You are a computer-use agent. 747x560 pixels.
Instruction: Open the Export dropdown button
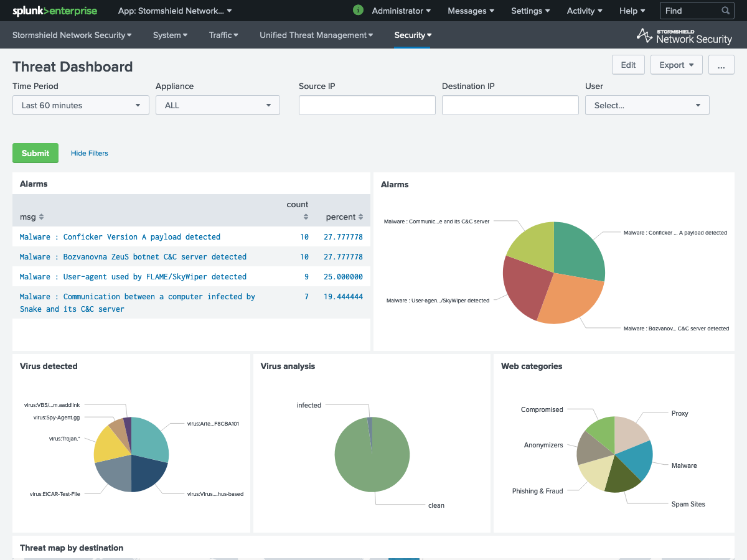click(x=677, y=65)
